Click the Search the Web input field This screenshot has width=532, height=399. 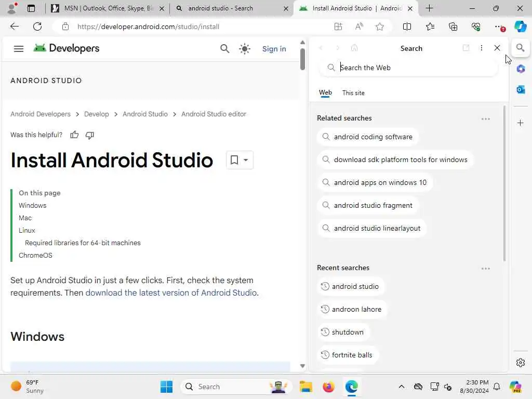[408, 68]
